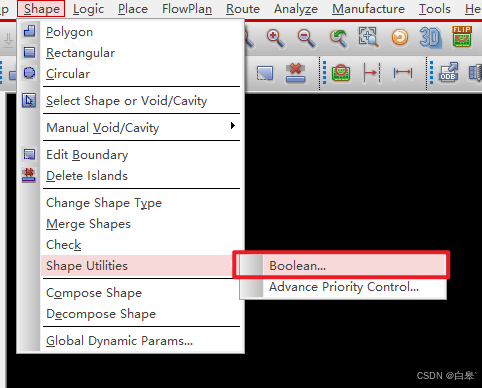Open Advance Priority Control...
Screen dimensions: 482x388
(343, 287)
